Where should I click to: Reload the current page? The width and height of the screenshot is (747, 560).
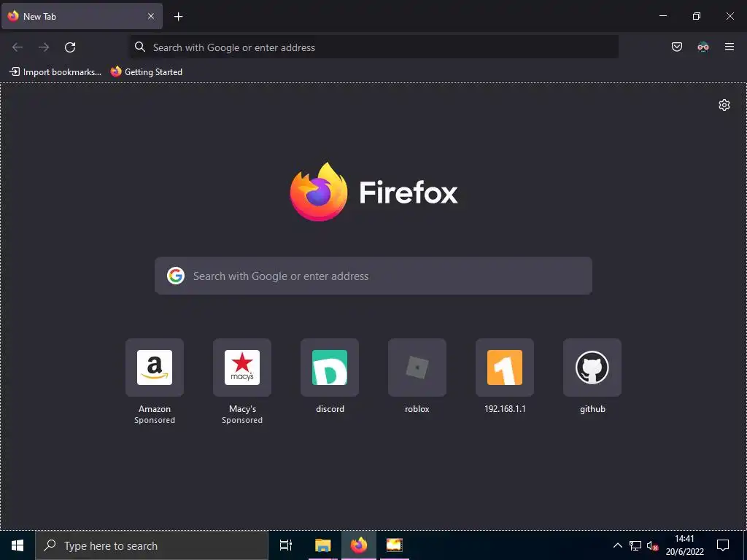(70, 47)
